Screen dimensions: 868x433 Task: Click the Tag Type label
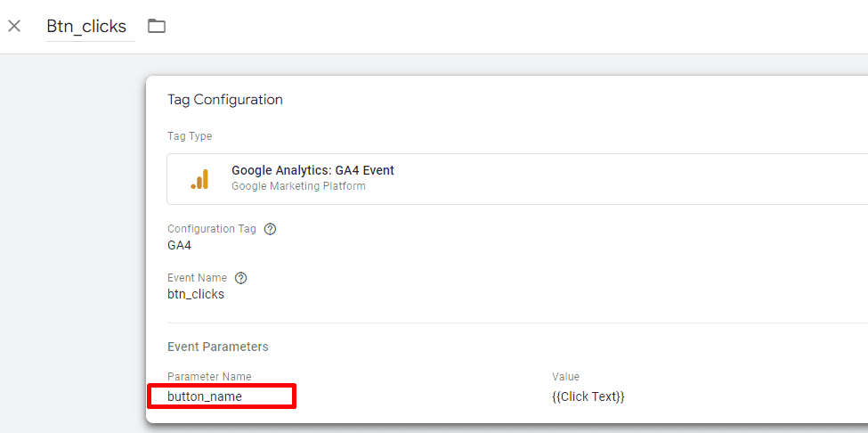click(x=190, y=135)
